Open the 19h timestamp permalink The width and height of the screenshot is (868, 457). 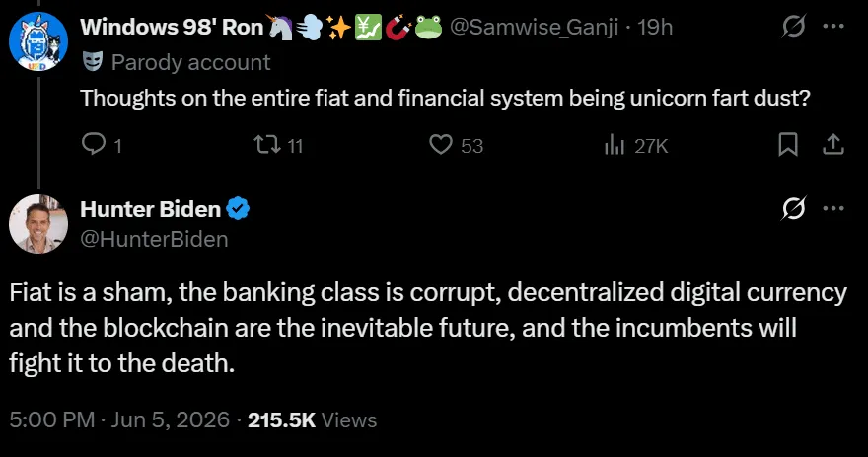tap(655, 27)
